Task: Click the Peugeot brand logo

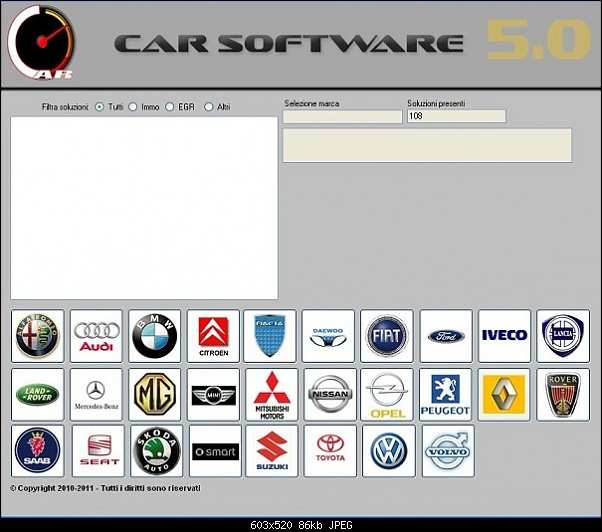Action: [x=445, y=395]
